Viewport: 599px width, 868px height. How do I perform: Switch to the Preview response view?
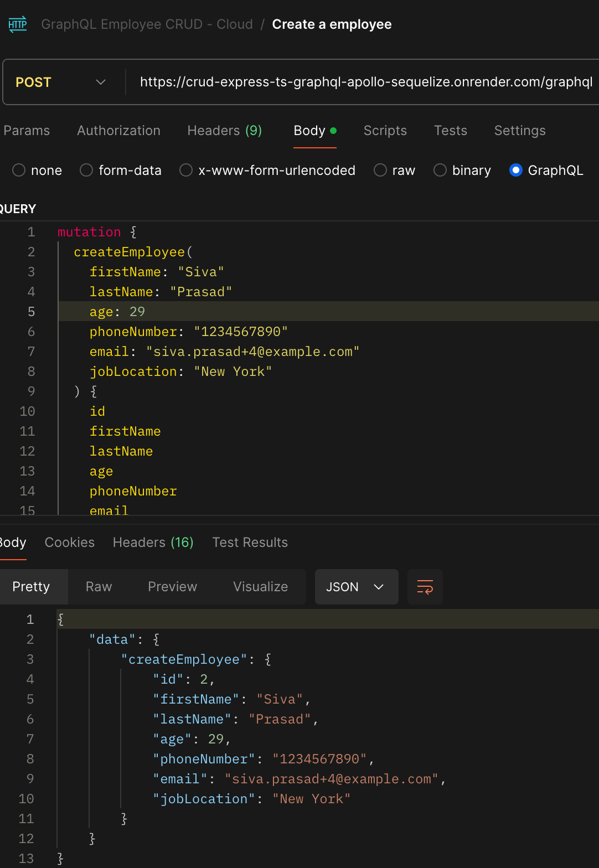pos(173,587)
